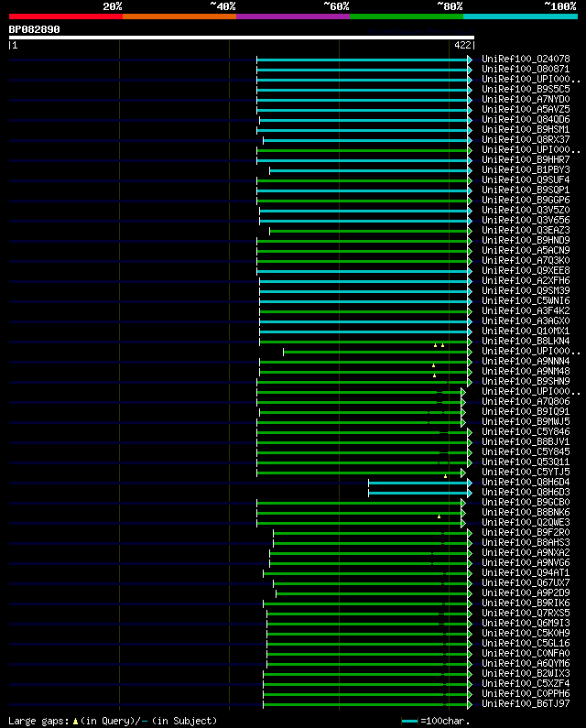The height and width of the screenshot is (728, 586).
Task: Open hit UniRef100_B8LKN4
Action: pos(526,341)
